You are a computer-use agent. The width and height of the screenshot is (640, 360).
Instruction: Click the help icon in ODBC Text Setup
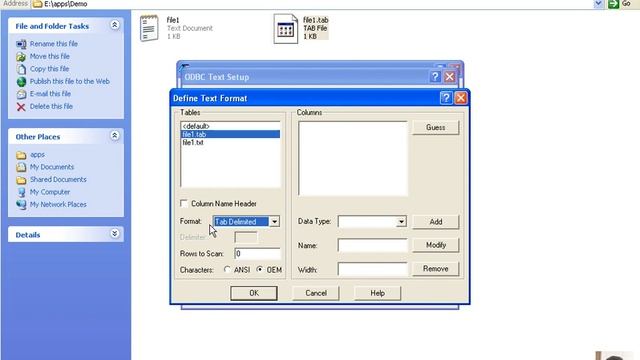pyautogui.click(x=435, y=77)
